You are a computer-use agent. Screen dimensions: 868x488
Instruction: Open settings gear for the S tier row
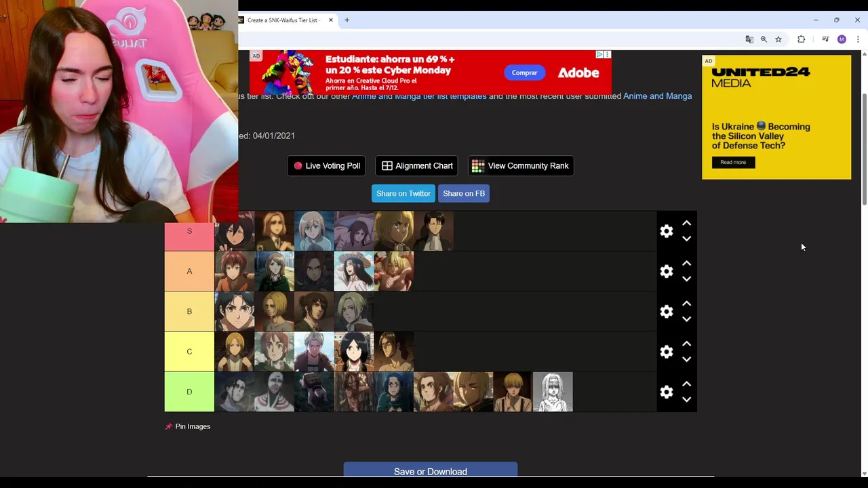[667, 231]
